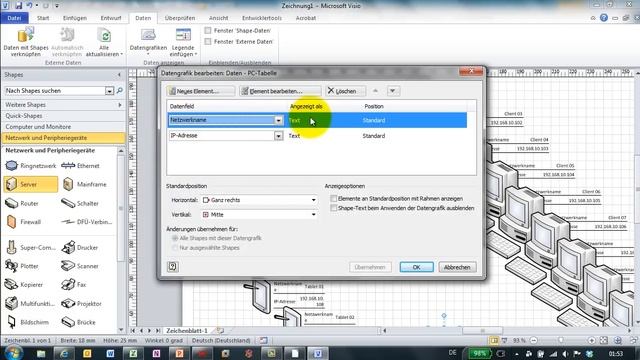Collapse the Shapes pane arrow
This screenshot has width=640, height=360.
click(x=119, y=75)
